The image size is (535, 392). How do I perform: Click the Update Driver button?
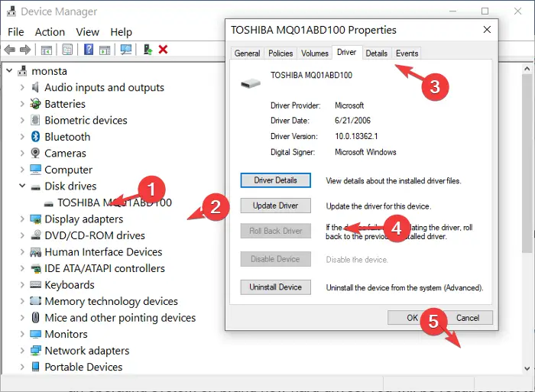[275, 206]
